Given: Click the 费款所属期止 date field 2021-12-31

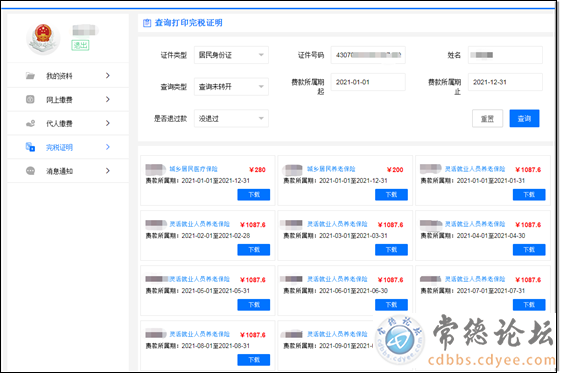Looking at the screenshot, I should (x=505, y=82).
